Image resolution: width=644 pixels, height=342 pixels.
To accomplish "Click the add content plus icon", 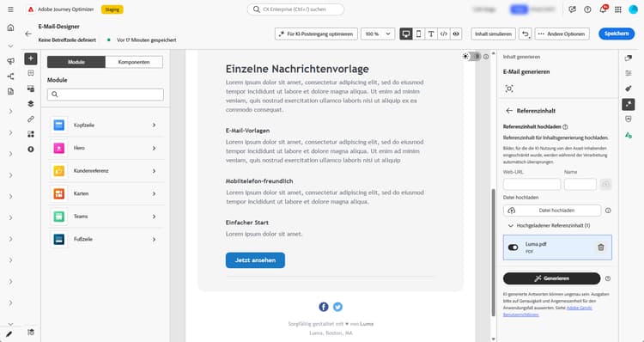I will pos(31,58).
